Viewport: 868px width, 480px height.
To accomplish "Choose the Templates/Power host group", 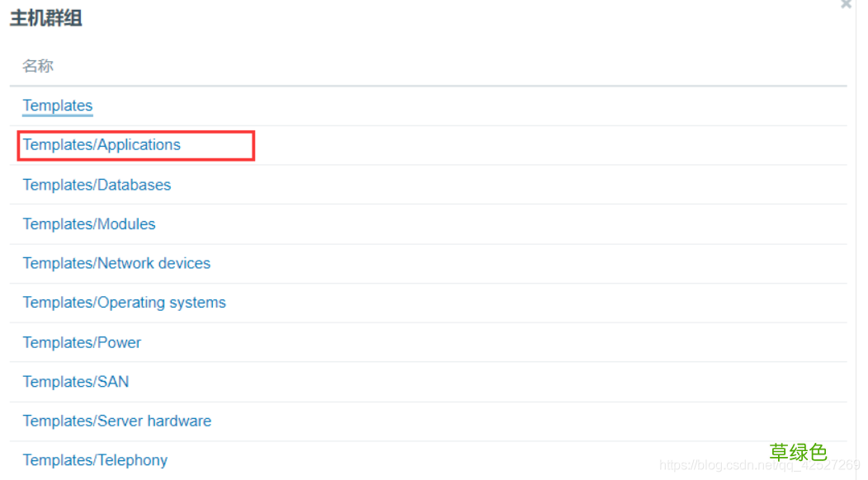I will tap(82, 342).
